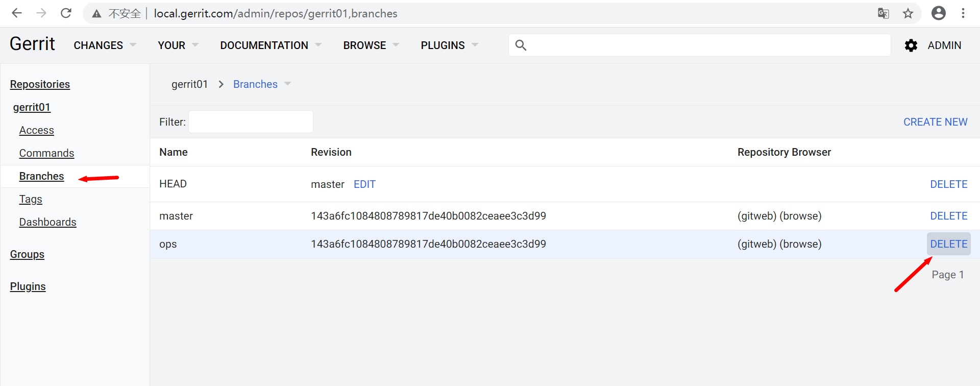Click the search magnifier icon

521,45
